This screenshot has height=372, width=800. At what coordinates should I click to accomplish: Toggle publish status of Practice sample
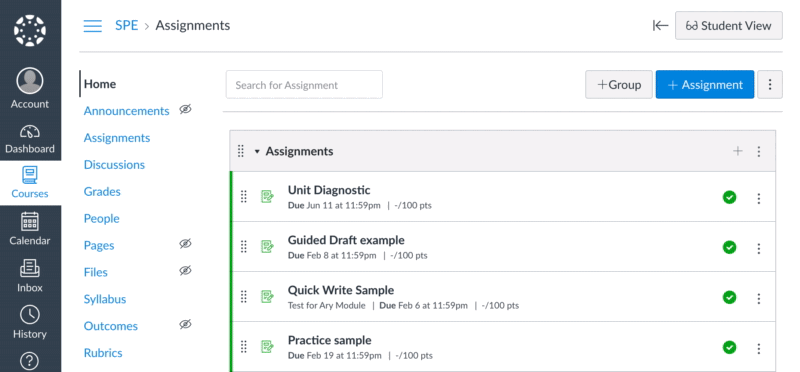click(730, 348)
